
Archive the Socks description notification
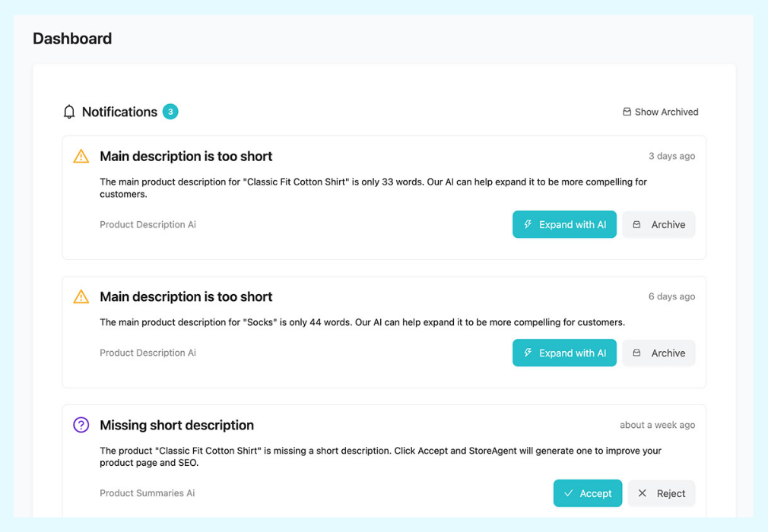tap(659, 353)
